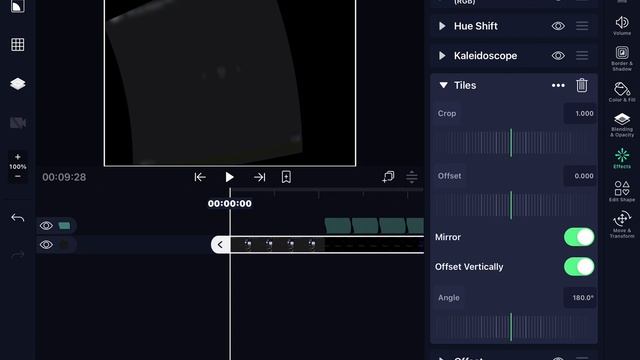The height and width of the screenshot is (360, 640).
Task: Select the Crop value field
Action: (580, 113)
